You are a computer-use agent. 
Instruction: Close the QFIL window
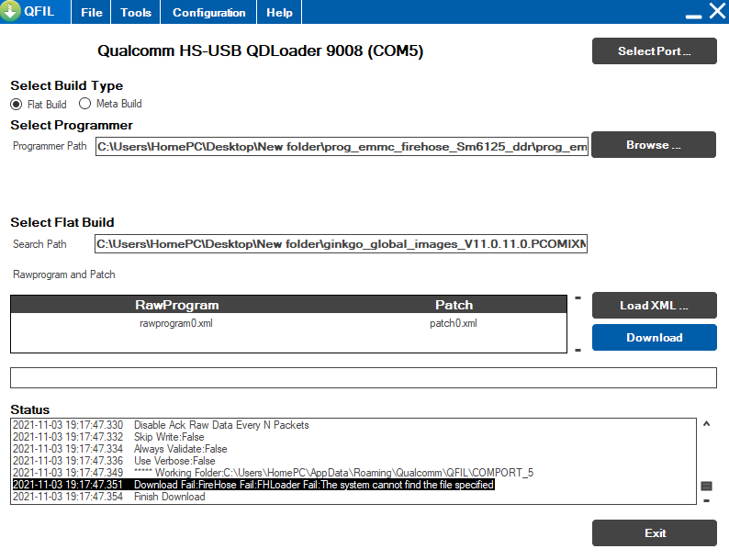(717, 10)
